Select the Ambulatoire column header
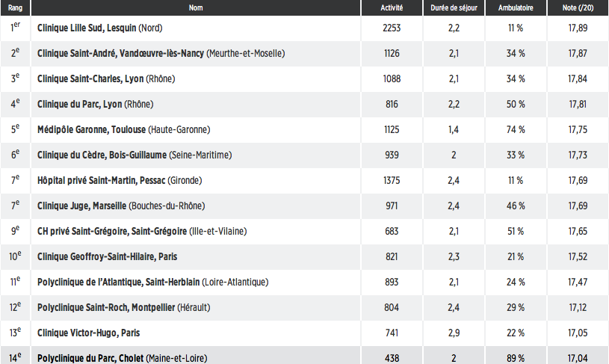The width and height of the screenshot is (609, 364). pyautogui.click(x=516, y=7)
